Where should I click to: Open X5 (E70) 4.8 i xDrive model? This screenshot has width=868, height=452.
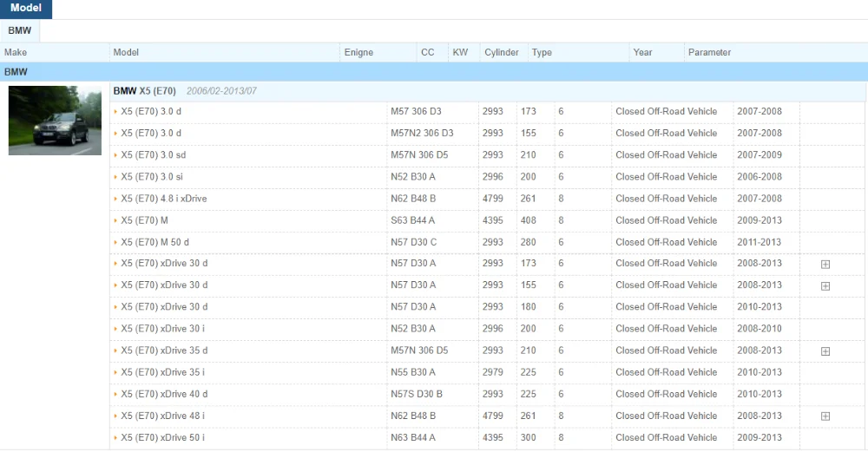tap(164, 198)
